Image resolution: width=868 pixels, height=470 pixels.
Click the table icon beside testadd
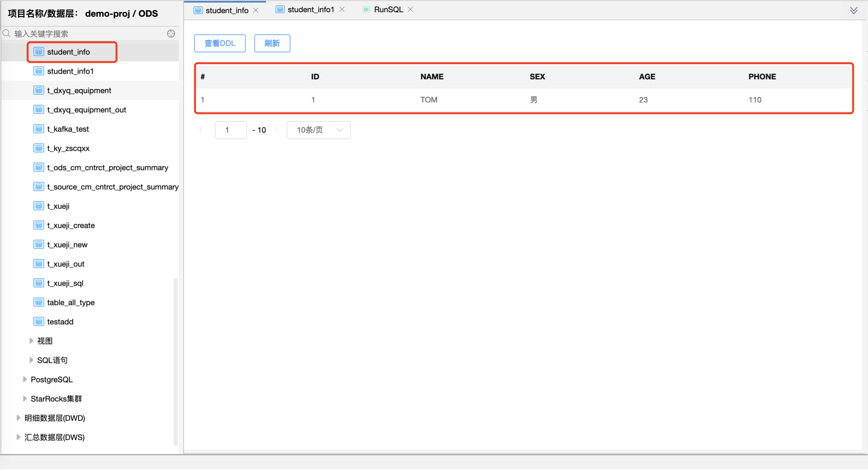pyautogui.click(x=39, y=321)
